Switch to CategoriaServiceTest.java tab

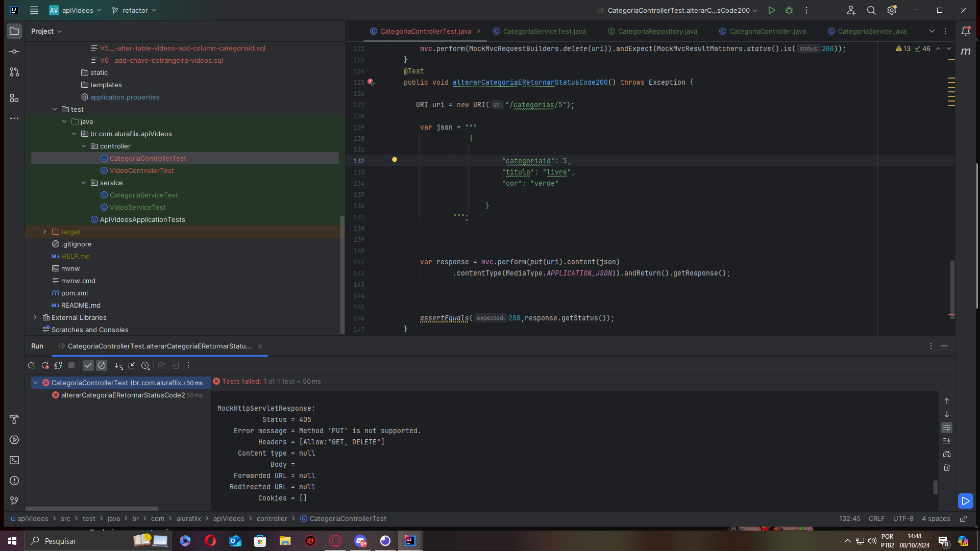coord(540,31)
